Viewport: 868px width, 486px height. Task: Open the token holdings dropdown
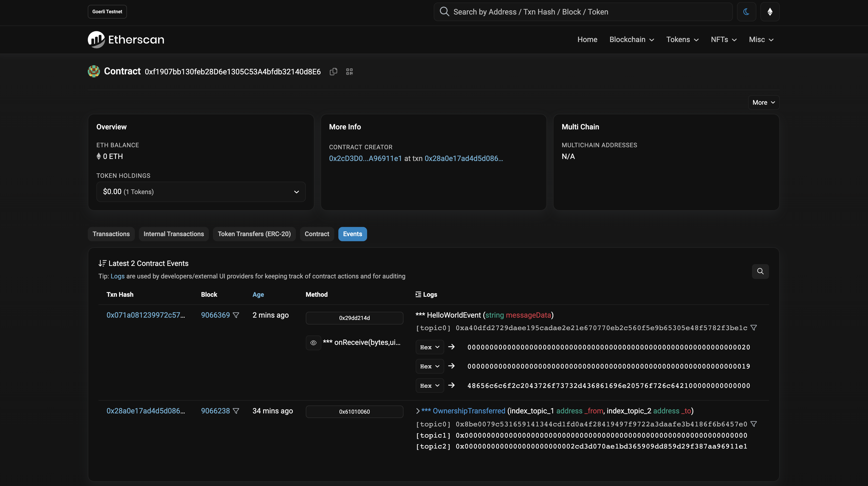[x=201, y=192]
